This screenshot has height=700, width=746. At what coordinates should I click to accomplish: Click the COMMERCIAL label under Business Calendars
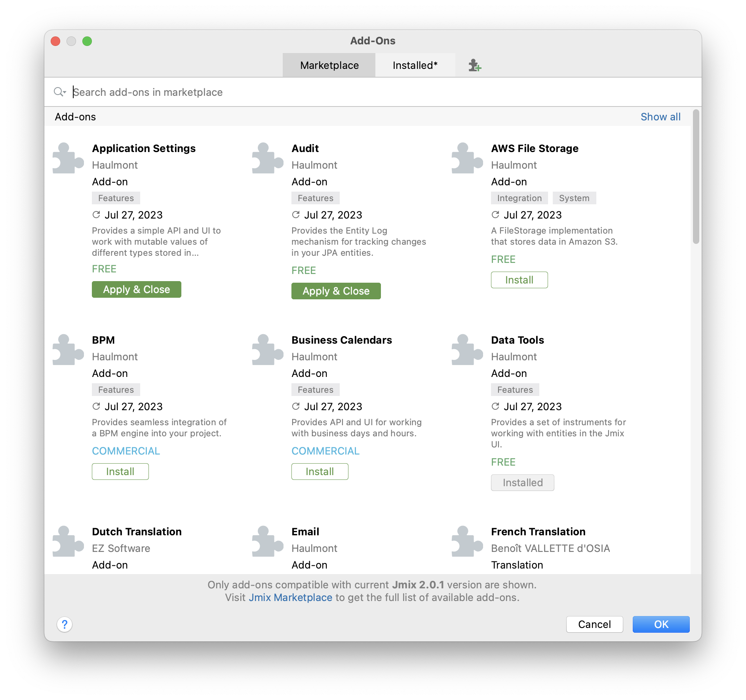click(x=325, y=451)
